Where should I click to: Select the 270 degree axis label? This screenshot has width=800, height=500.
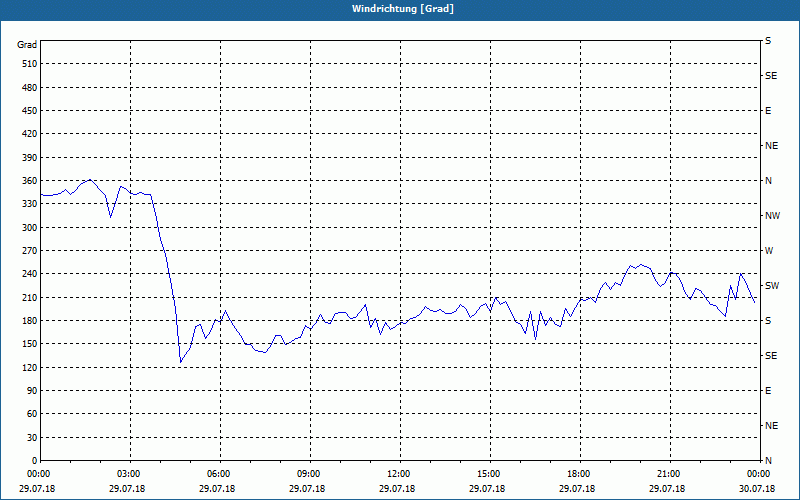pyautogui.click(x=29, y=251)
